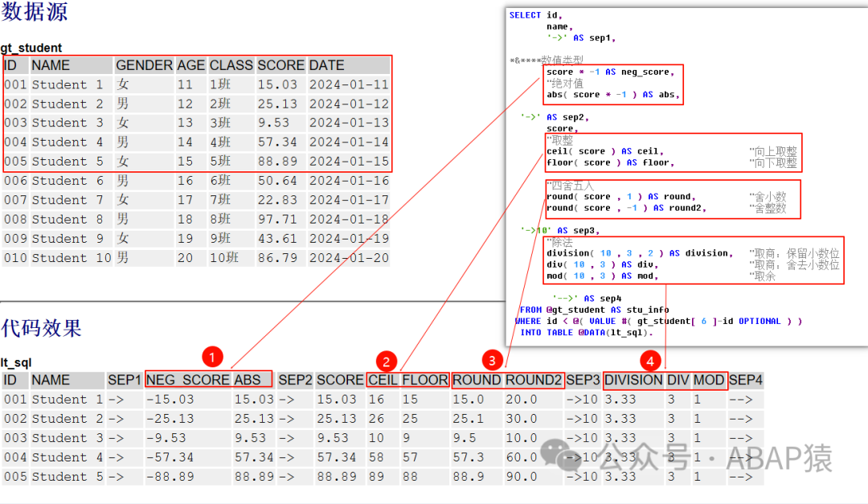Click ID cell 009 in gt_student

(15, 239)
